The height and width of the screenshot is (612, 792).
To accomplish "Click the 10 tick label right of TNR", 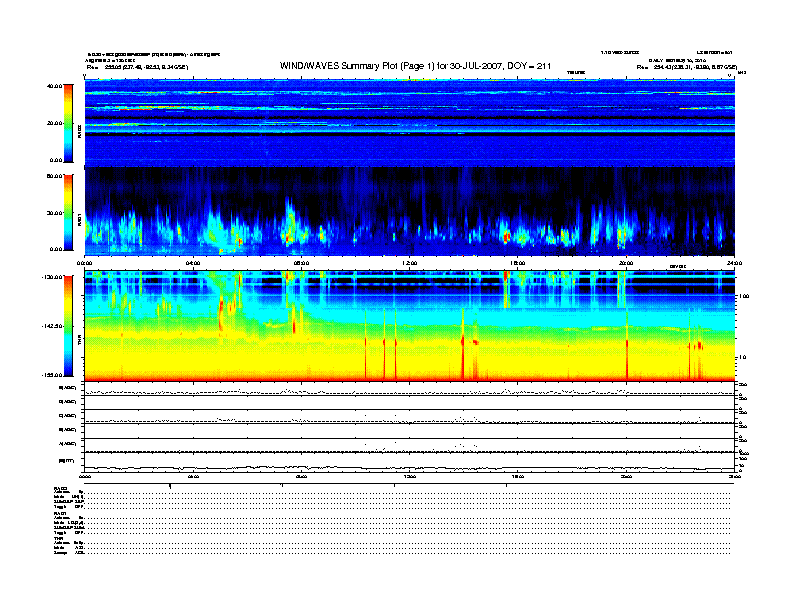I will (742, 357).
